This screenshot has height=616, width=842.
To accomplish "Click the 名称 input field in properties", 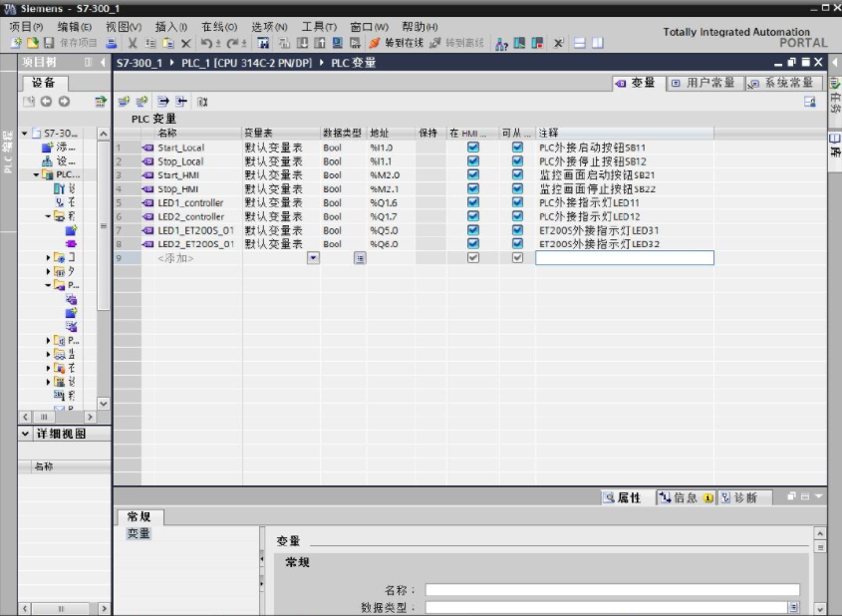I will [612, 590].
